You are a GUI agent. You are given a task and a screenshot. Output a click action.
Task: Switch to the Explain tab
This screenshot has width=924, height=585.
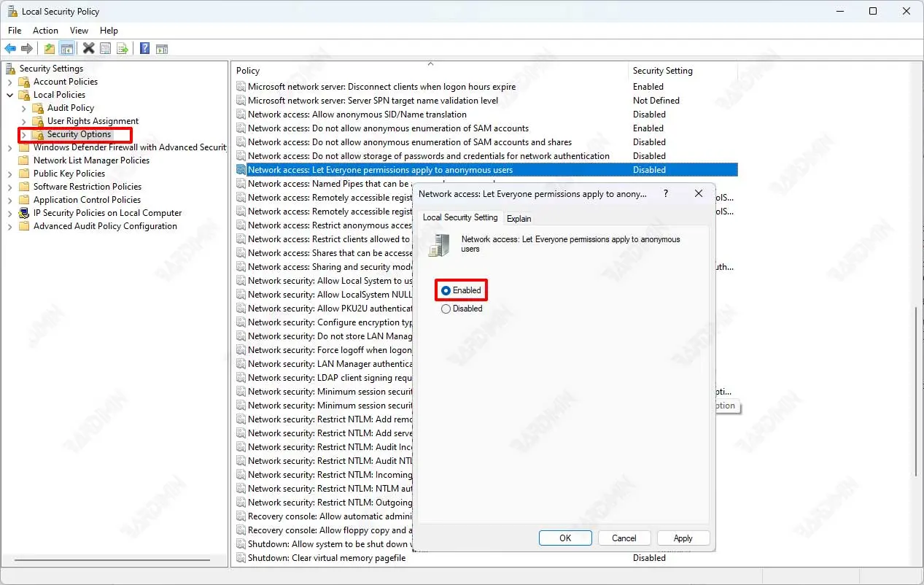tap(519, 218)
